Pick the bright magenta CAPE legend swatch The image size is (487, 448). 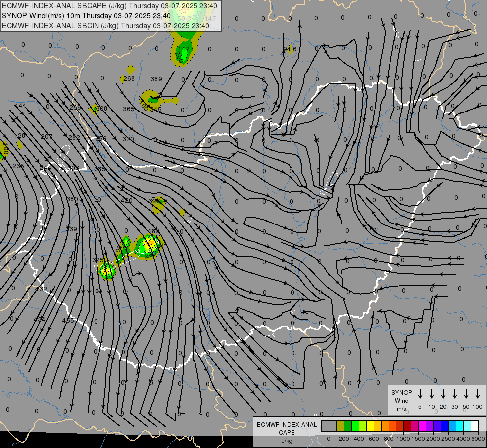(422, 426)
